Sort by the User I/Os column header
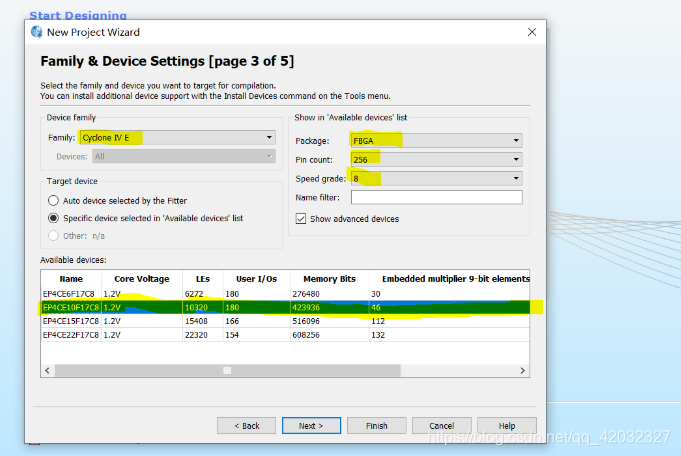Image resolution: width=681 pixels, height=456 pixels. click(x=256, y=279)
